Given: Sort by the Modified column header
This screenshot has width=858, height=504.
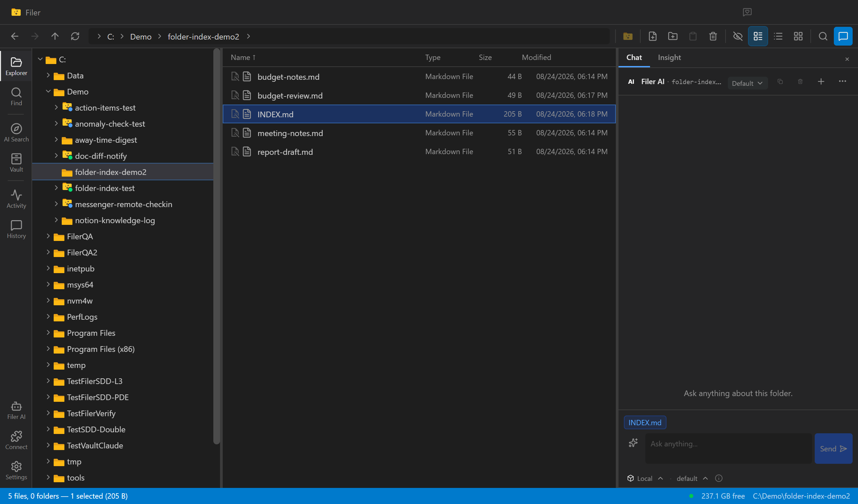Looking at the screenshot, I should click(x=536, y=58).
